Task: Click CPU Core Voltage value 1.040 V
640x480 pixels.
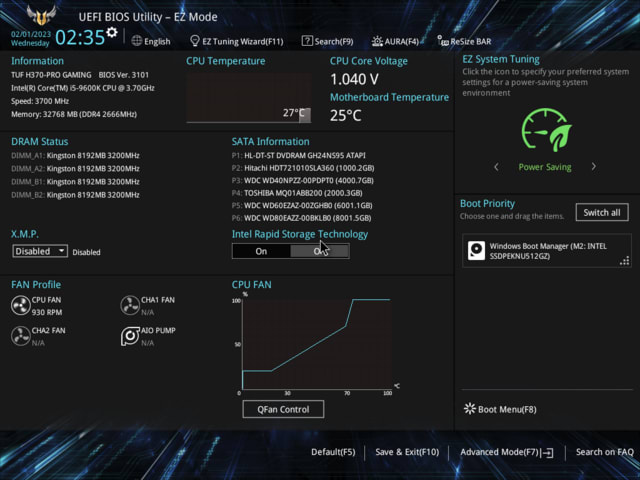Action: coord(354,79)
